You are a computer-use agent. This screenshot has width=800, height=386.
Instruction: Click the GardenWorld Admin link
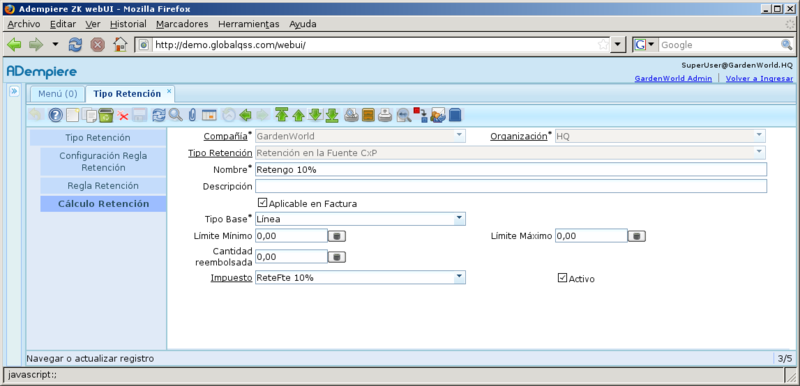(x=673, y=79)
